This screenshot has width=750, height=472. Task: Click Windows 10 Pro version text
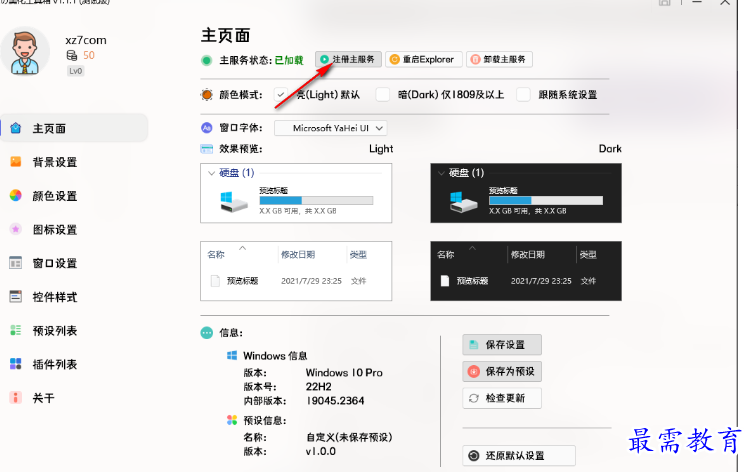(x=344, y=373)
